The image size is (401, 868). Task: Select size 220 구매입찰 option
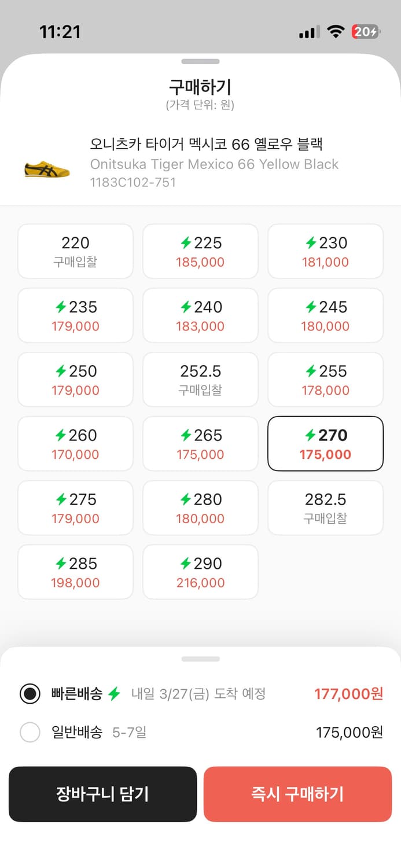[x=75, y=251]
